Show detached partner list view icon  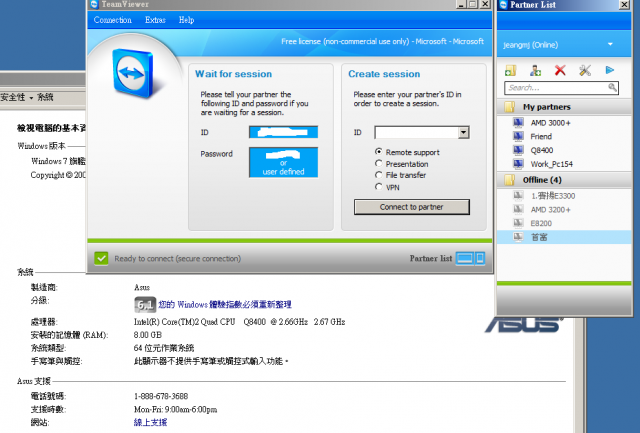coord(480,258)
